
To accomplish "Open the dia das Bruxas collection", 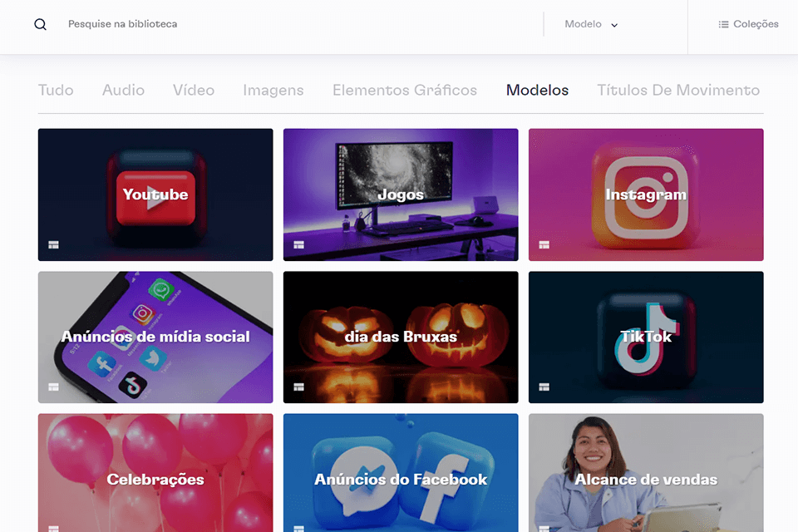I will pos(401,337).
